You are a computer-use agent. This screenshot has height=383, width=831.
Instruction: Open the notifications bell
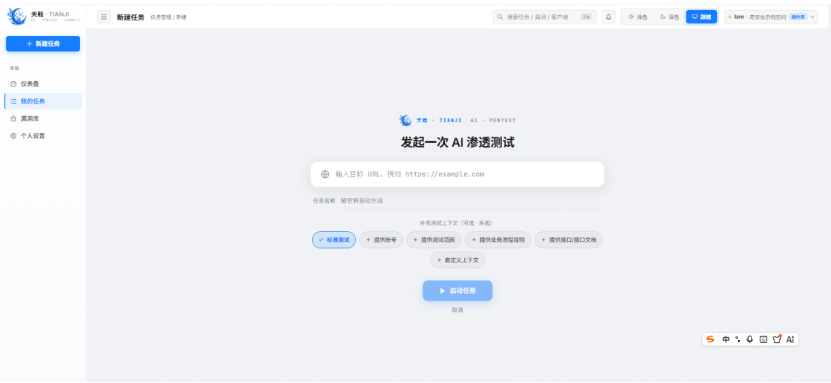click(x=608, y=17)
